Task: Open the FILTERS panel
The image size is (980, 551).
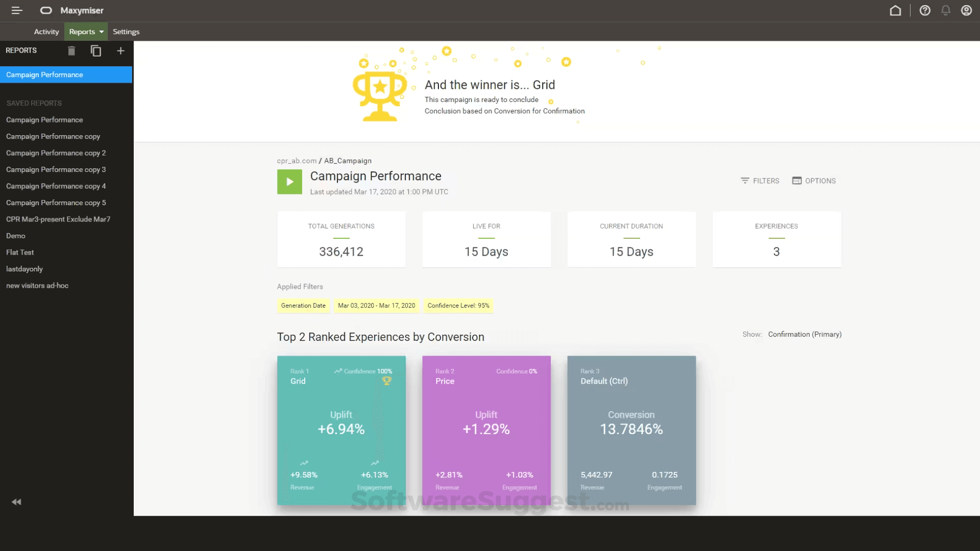Action: [760, 180]
